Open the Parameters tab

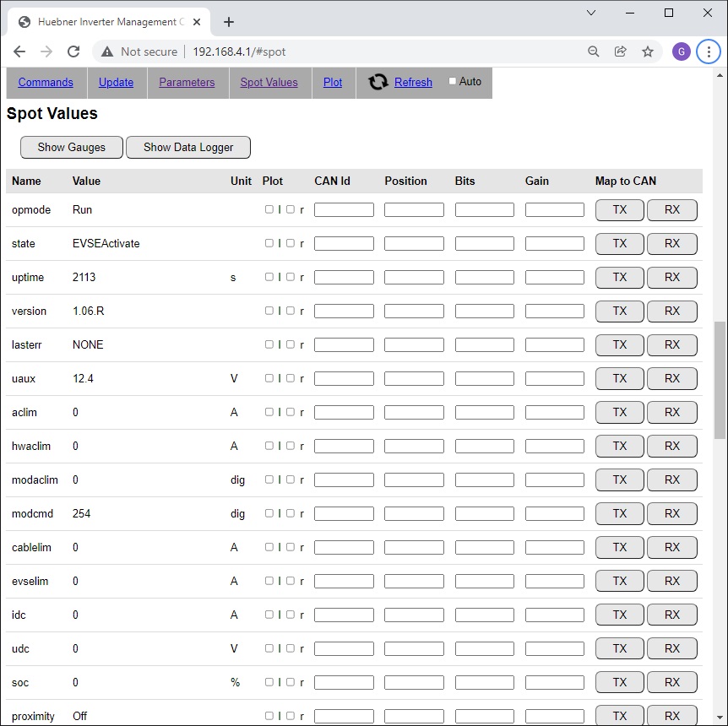187,82
